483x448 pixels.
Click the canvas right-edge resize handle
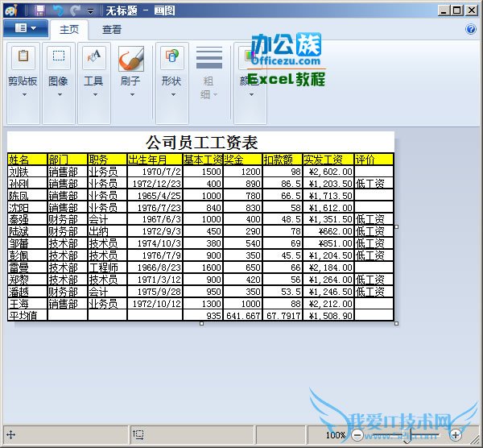[x=396, y=226]
